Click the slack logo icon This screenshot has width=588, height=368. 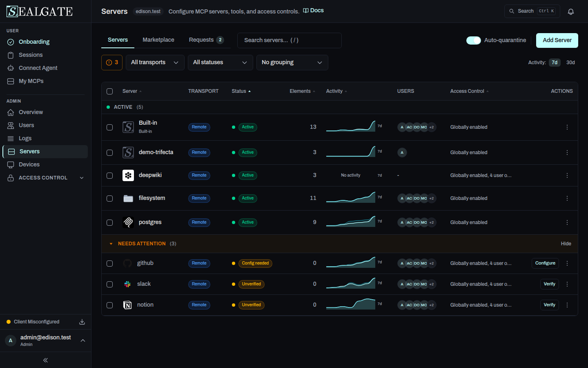pos(127,284)
